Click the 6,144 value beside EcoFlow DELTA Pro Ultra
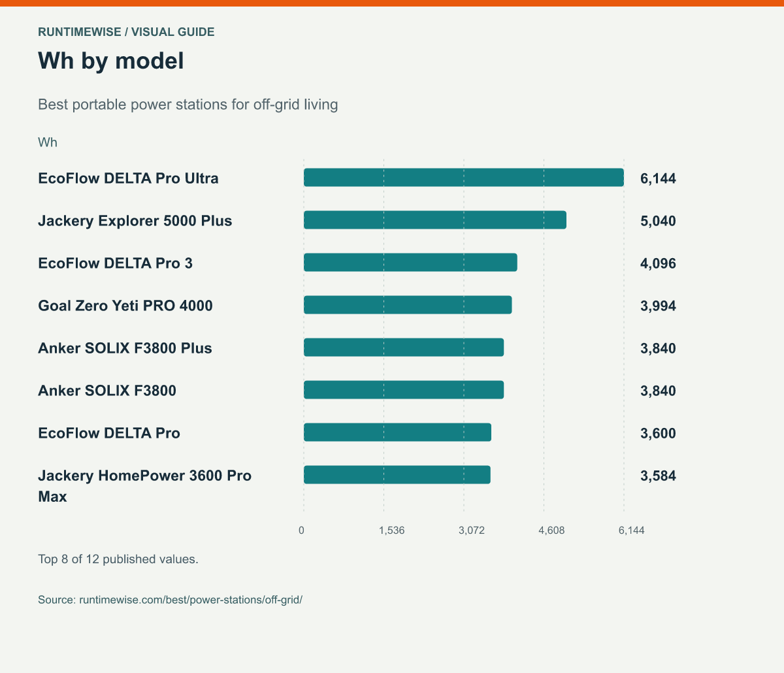784x673 pixels. (658, 178)
